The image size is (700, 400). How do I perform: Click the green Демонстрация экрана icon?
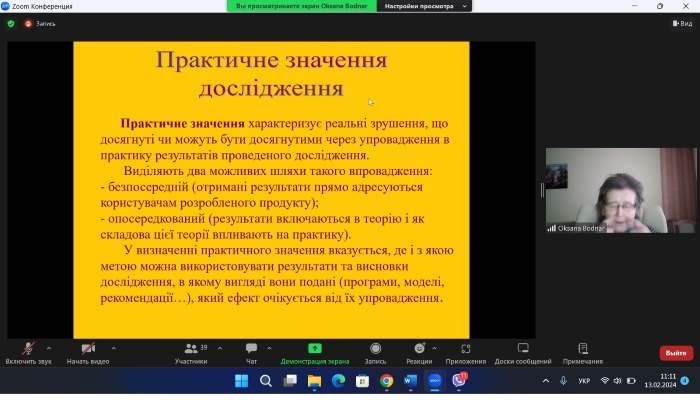coord(314,349)
